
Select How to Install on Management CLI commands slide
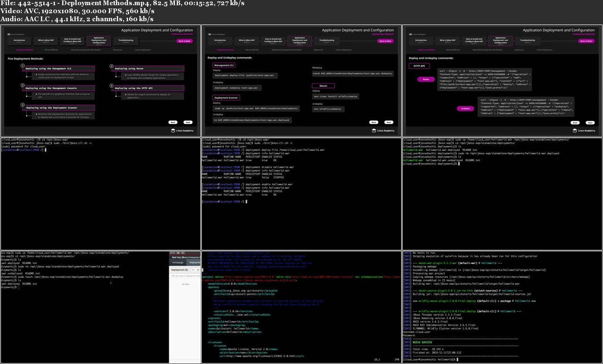(x=273, y=41)
